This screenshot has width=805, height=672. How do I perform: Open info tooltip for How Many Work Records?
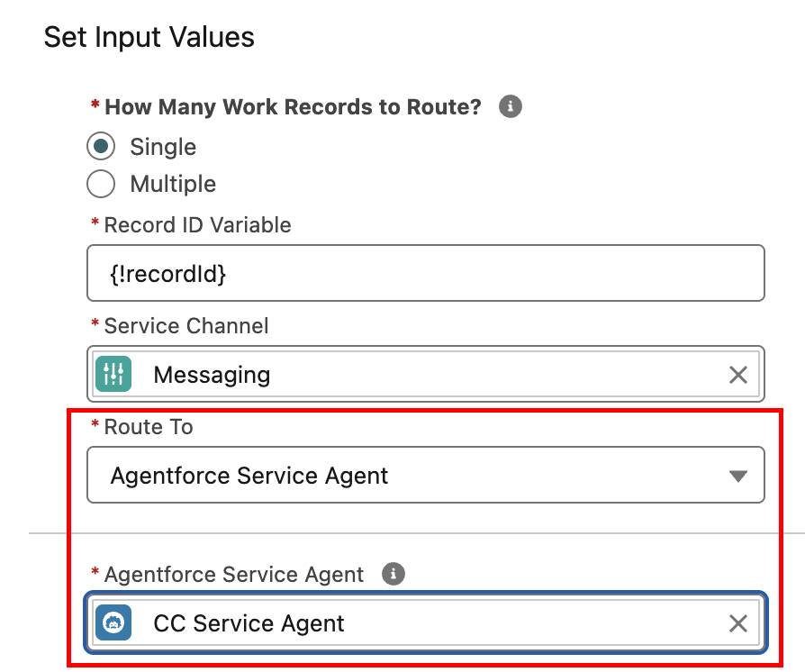tap(510, 106)
